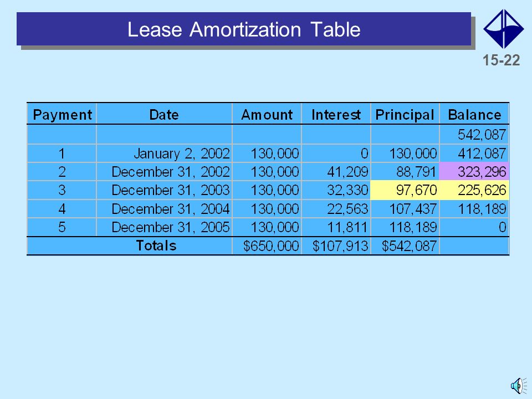Select the December 31, 2005 date cell

164,227
